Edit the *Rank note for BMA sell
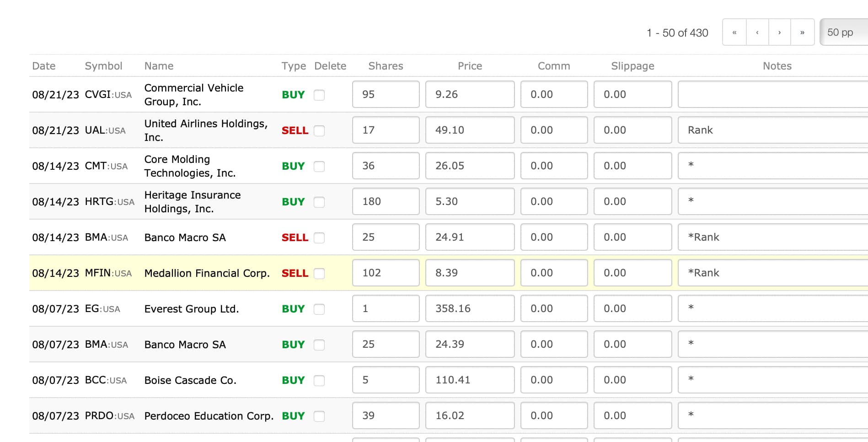The height and width of the screenshot is (442, 868). coord(773,237)
